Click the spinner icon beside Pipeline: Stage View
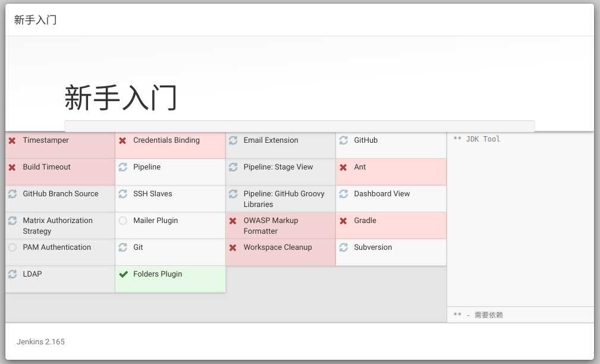The image size is (600, 364). click(233, 167)
